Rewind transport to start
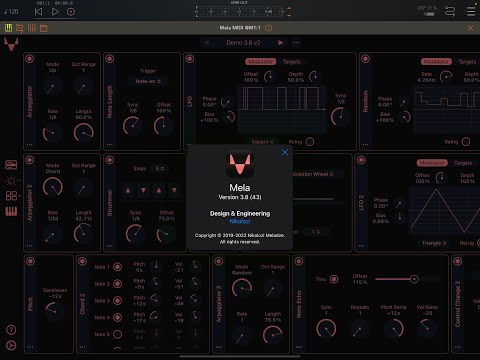 click(39, 12)
